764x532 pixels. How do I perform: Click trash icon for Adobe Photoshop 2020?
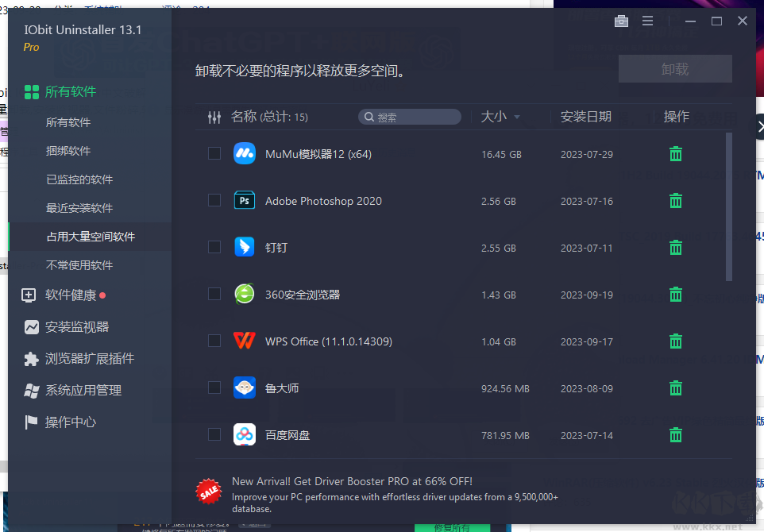coord(675,201)
